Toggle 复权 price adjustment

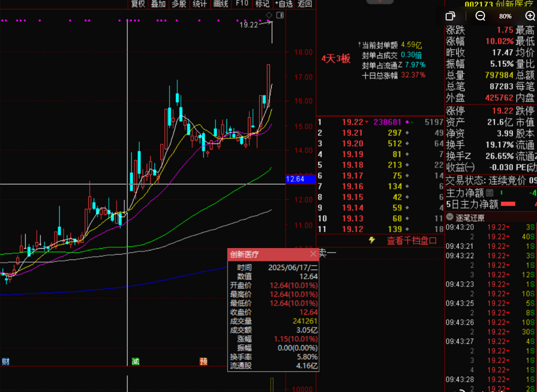(x=138, y=4)
